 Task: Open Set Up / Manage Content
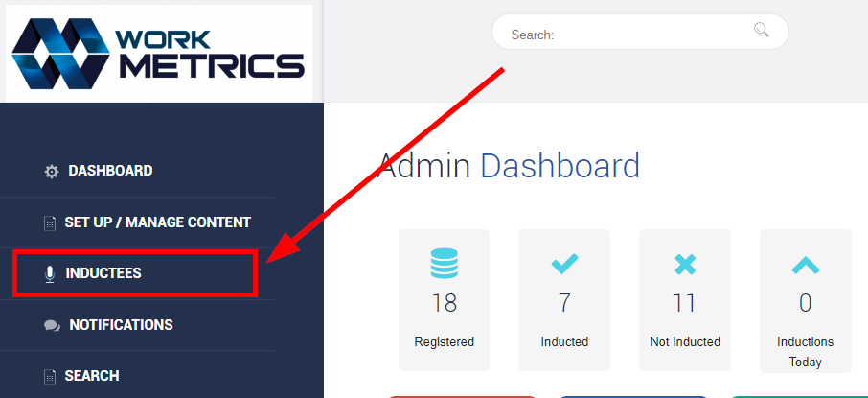(158, 222)
